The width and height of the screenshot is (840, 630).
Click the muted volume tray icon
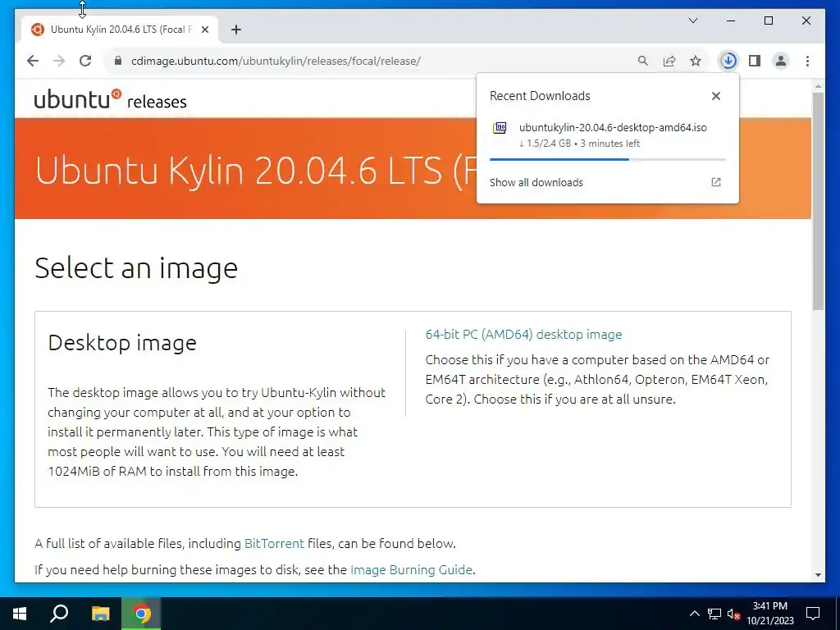pyautogui.click(x=733, y=614)
